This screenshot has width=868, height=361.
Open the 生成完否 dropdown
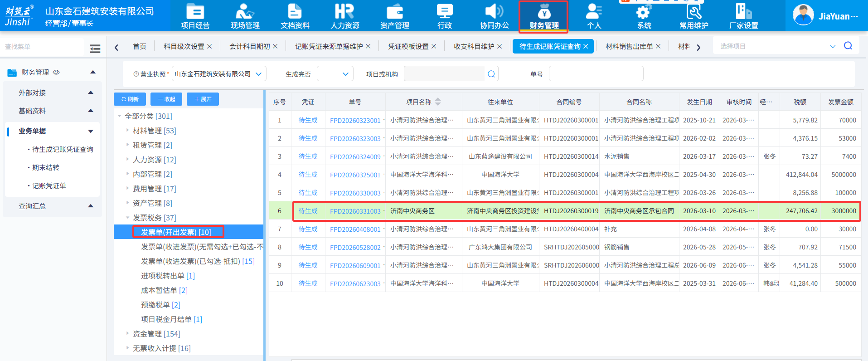(x=335, y=73)
